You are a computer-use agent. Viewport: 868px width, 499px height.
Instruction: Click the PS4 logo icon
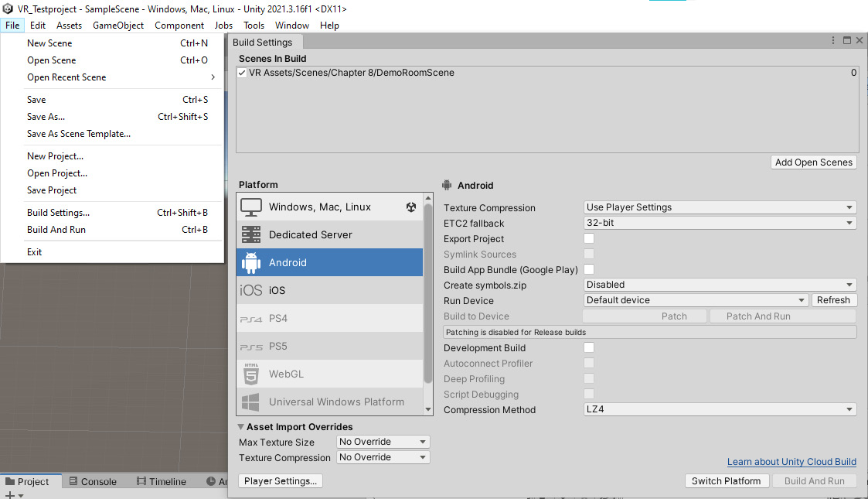point(250,319)
